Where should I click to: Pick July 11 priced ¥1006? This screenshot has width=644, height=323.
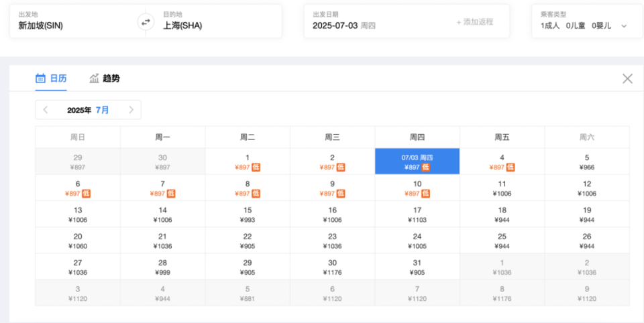[502, 188]
